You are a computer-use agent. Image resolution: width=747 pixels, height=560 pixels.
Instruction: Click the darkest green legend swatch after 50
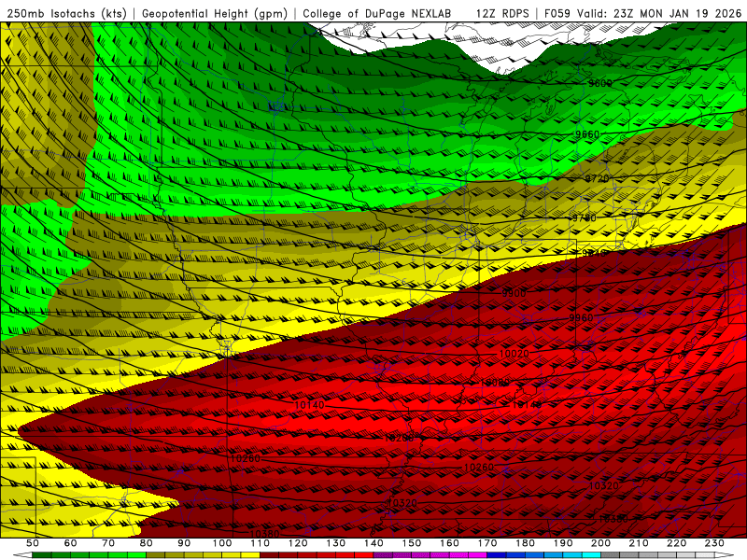point(42,555)
